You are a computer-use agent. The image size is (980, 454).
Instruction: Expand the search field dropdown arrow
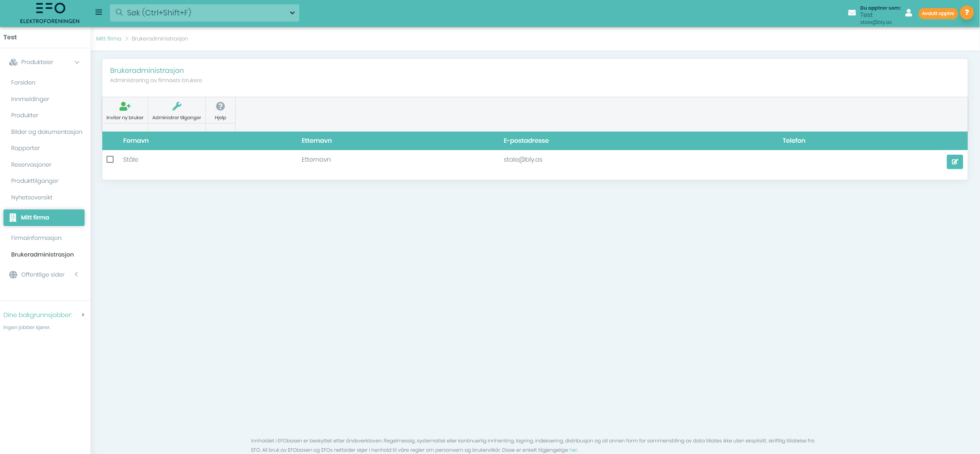click(x=292, y=13)
